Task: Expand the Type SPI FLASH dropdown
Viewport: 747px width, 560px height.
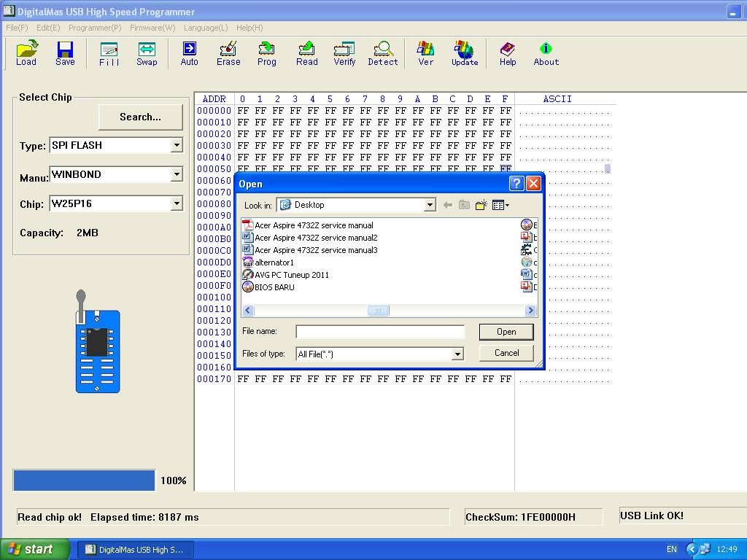Action: point(177,145)
